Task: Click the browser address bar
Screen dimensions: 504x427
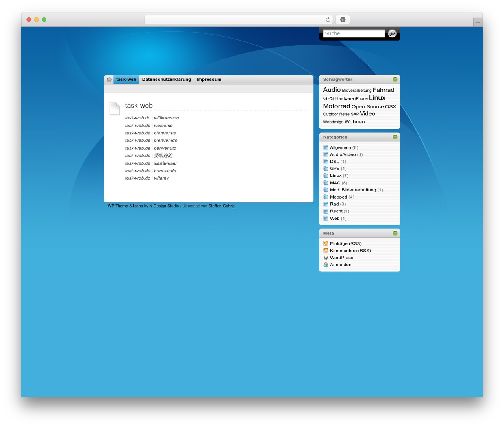Action: click(x=239, y=20)
